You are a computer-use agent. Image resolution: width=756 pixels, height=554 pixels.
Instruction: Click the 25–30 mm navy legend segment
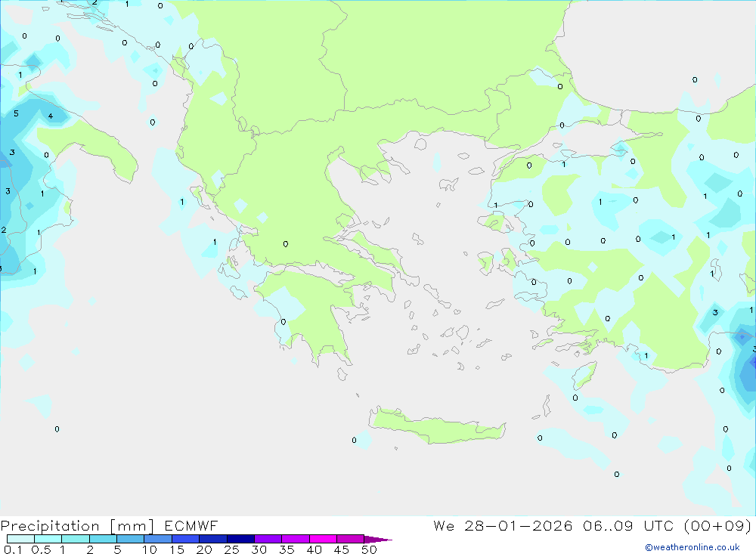click(240, 539)
